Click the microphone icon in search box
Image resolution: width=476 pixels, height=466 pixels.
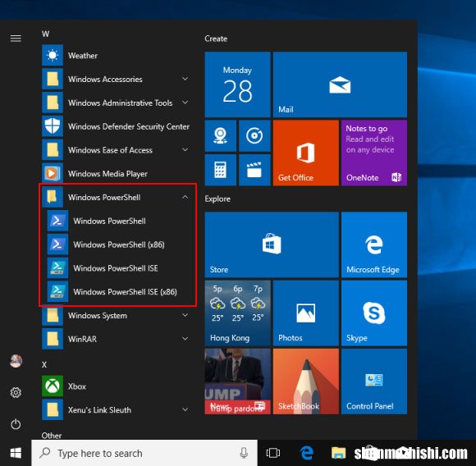point(244,453)
